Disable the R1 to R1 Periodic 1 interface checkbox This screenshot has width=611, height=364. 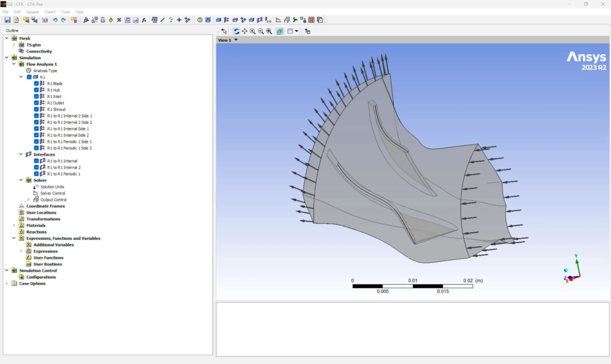pos(36,174)
